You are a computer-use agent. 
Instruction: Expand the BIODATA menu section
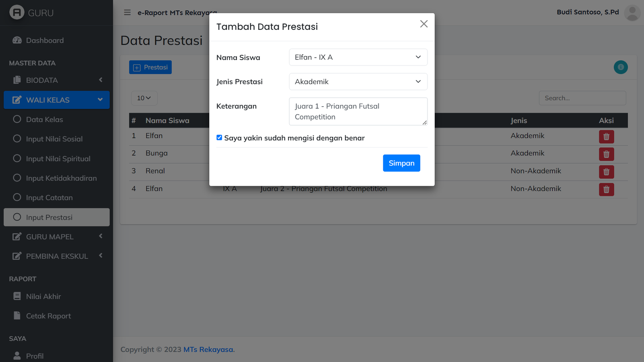pyautogui.click(x=56, y=80)
